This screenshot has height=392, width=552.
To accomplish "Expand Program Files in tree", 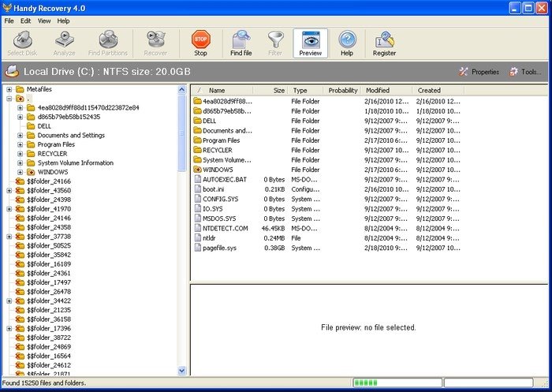I will 20,144.
